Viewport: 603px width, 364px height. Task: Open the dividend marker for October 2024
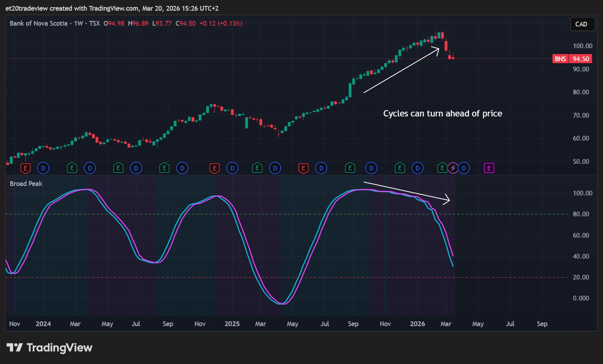182,168
